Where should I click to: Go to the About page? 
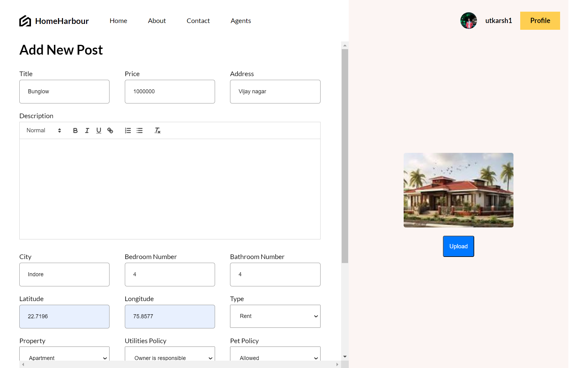pos(157,21)
